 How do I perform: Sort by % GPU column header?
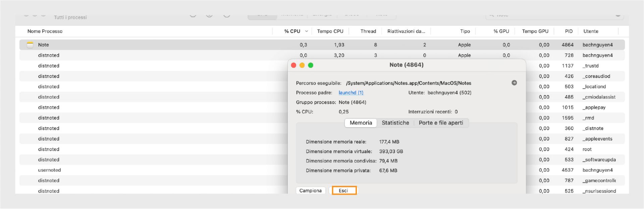pos(501,31)
